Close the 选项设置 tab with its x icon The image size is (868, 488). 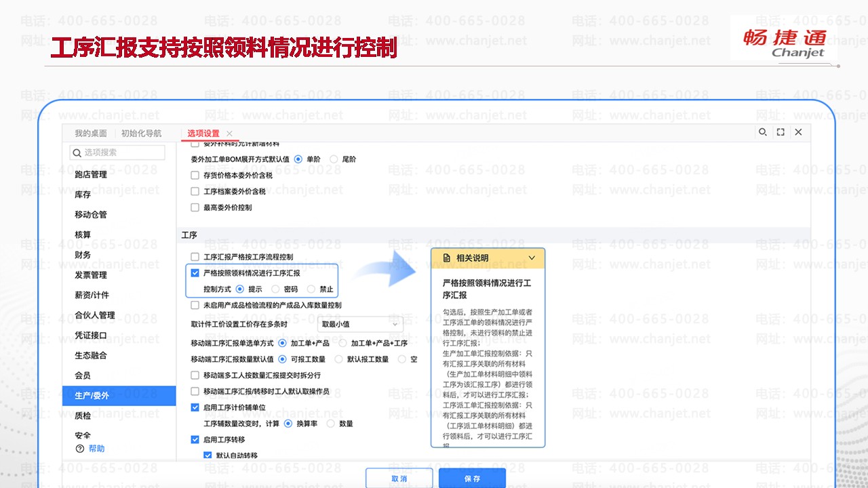point(229,134)
